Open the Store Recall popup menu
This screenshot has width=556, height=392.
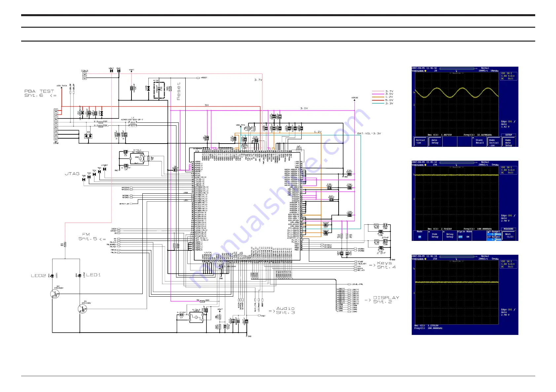(480, 142)
